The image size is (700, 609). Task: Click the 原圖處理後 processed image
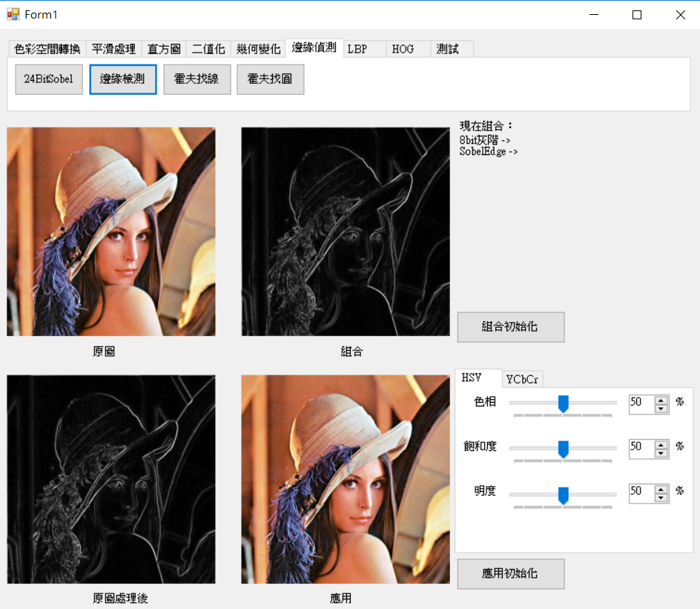tap(111, 479)
